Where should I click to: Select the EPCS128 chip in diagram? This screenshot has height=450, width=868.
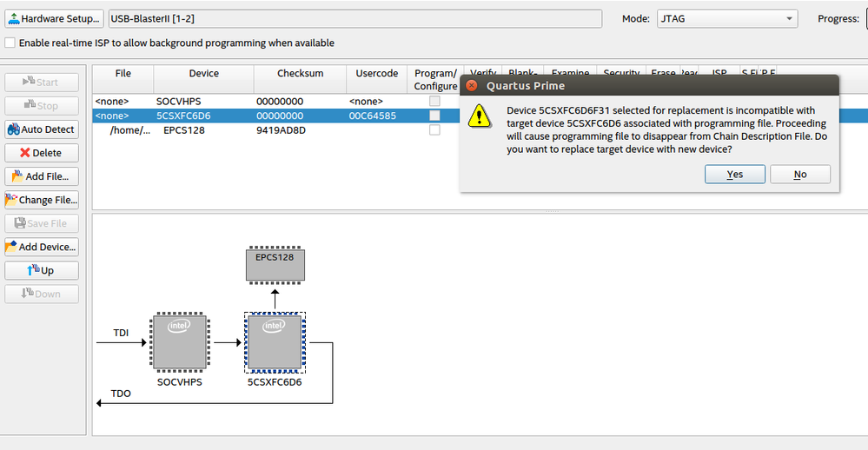pyautogui.click(x=275, y=265)
